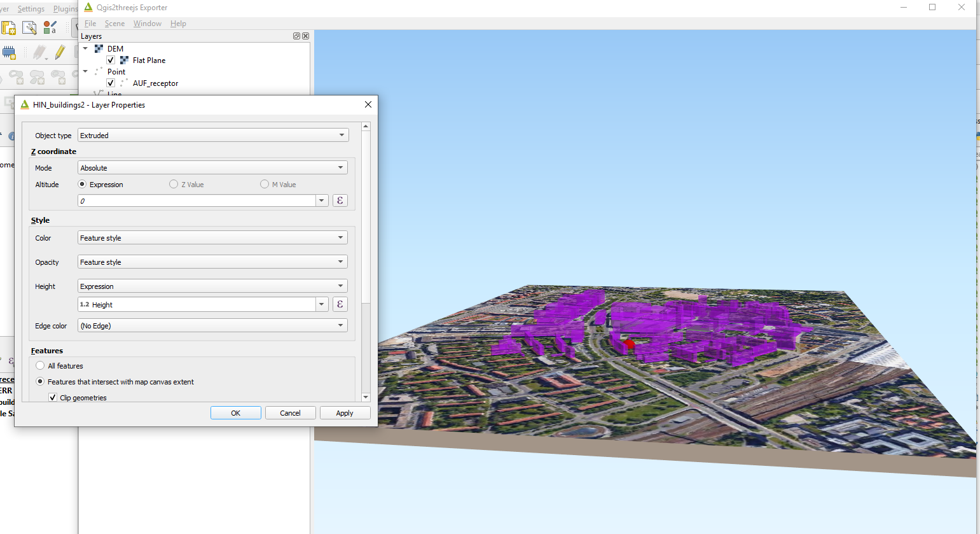Select the All features radio button
This screenshot has height=534, width=980.
click(40, 365)
